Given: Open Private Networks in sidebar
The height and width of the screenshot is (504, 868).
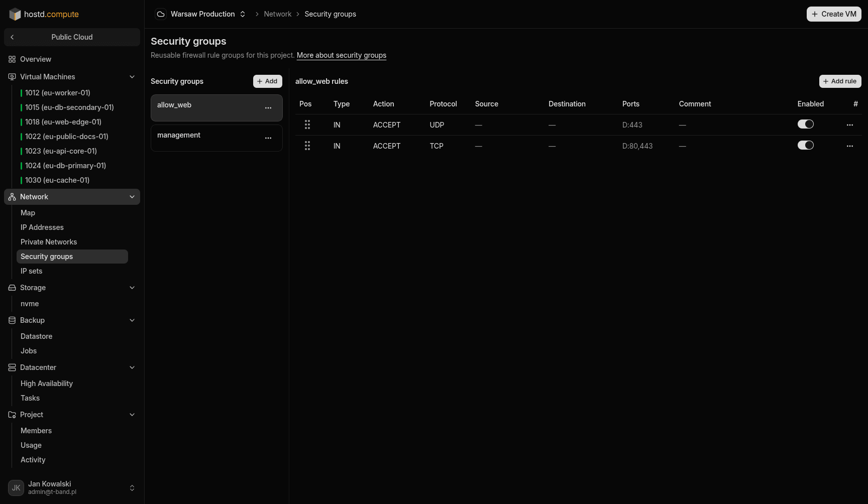Looking at the screenshot, I should (49, 242).
